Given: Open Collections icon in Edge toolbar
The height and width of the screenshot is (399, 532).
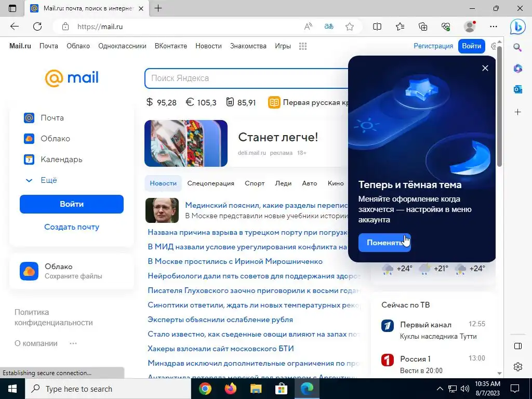Looking at the screenshot, I should 423,26.
